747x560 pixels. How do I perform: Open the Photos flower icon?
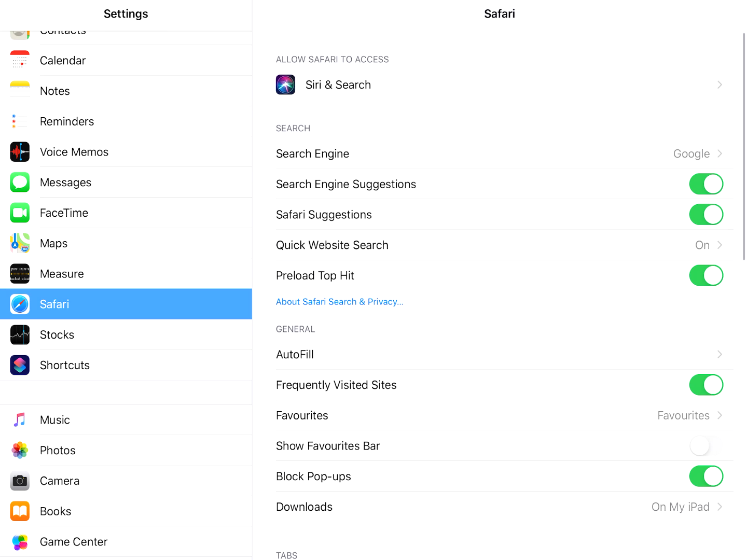[20, 451]
